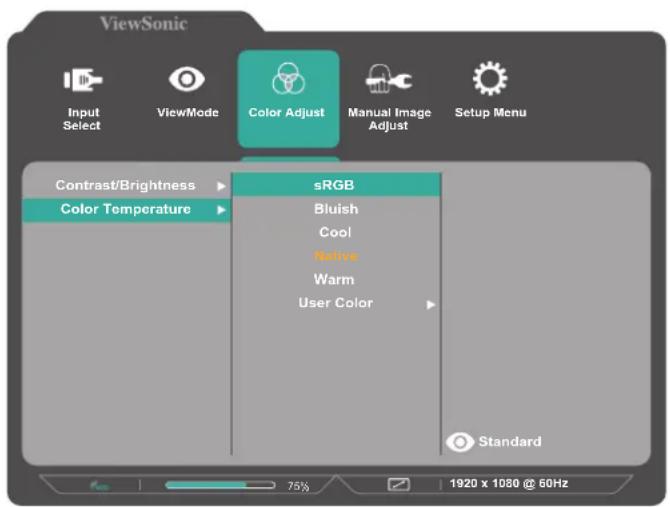
Task: Select the Color Adjust circles icon
Action: (x=288, y=79)
